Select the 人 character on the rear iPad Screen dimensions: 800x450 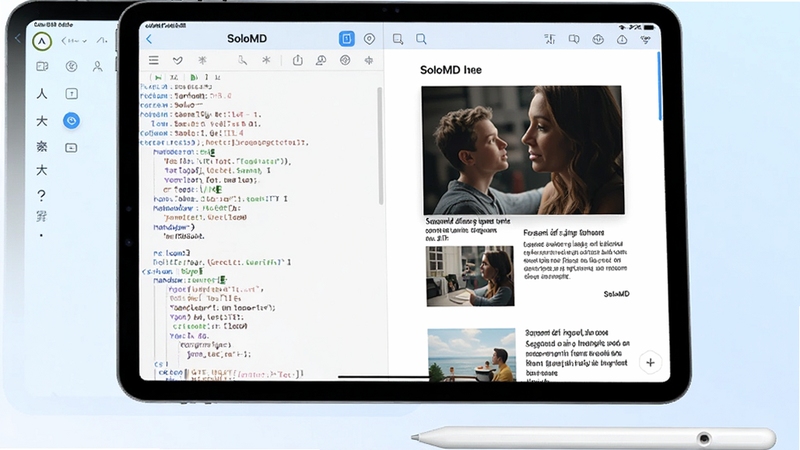42,94
